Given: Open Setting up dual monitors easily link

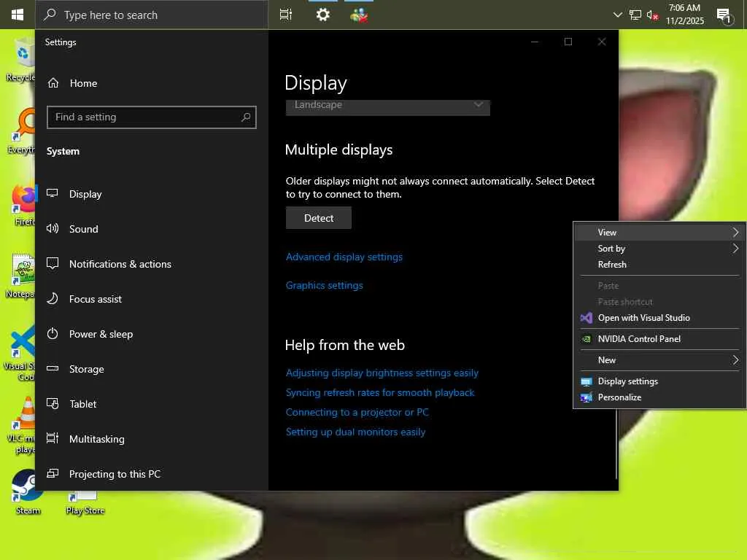Looking at the screenshot, I should coord(355,432).
